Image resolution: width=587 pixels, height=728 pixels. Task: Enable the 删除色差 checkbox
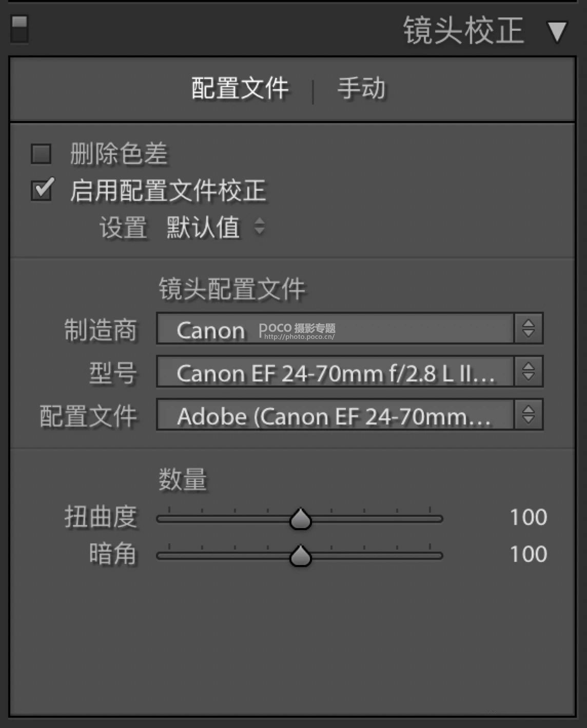42,154
